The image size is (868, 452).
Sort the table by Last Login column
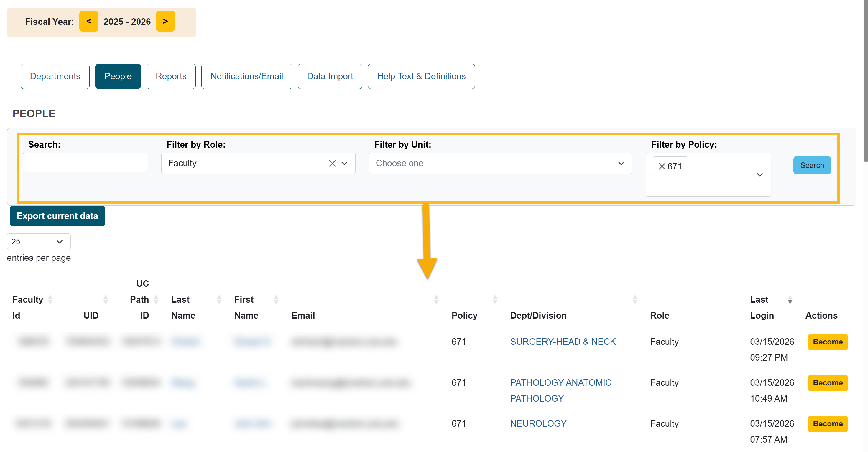pos(790,300)
